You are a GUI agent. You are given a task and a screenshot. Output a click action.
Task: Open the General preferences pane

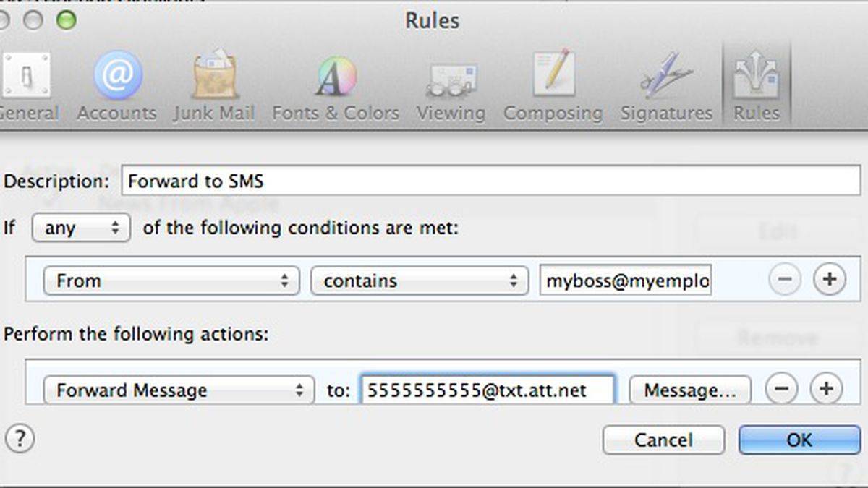coord(27,86)
